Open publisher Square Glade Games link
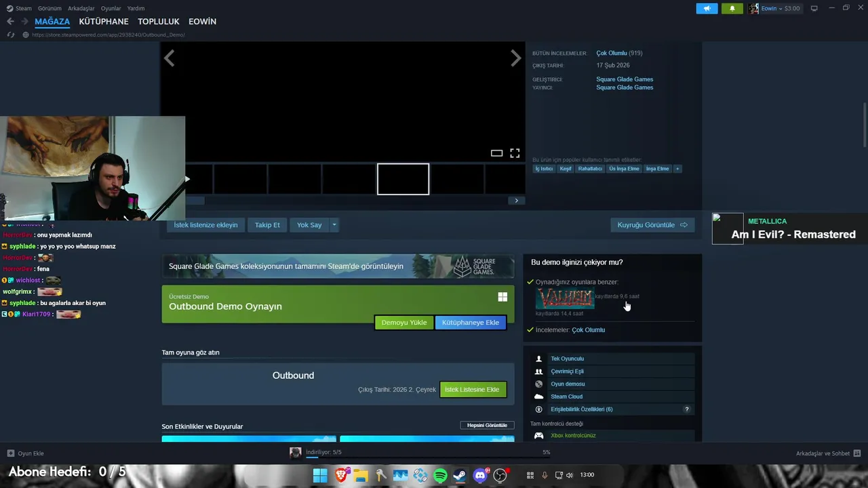868x488 pixels. pos(625,87)
